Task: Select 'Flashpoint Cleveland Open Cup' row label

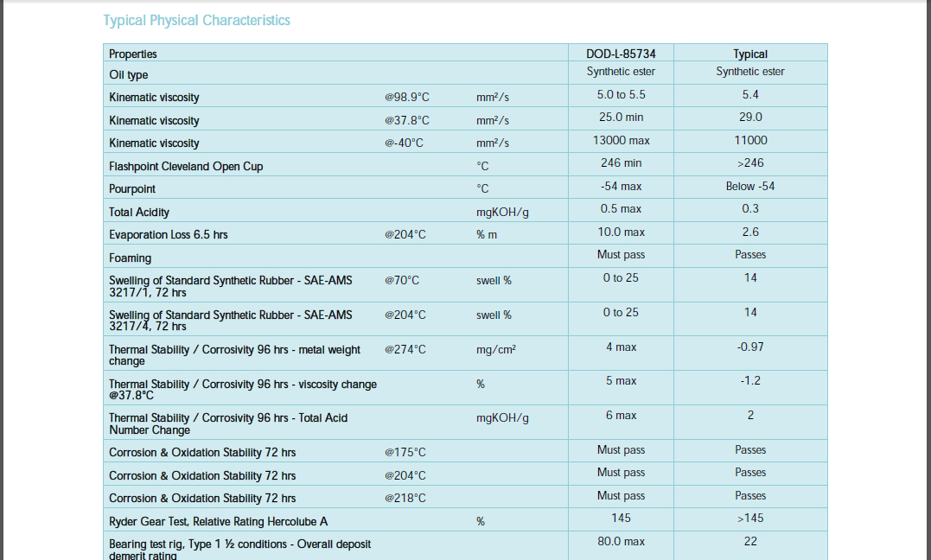Action: pos(186,167)
